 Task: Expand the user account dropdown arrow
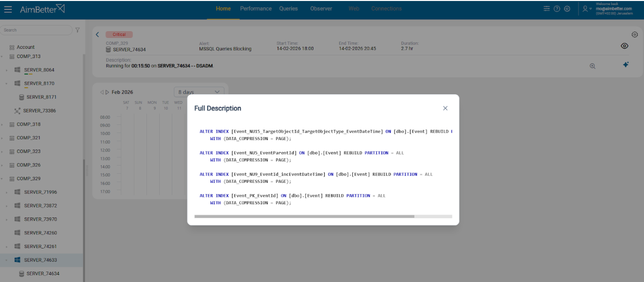click(590, 9)
